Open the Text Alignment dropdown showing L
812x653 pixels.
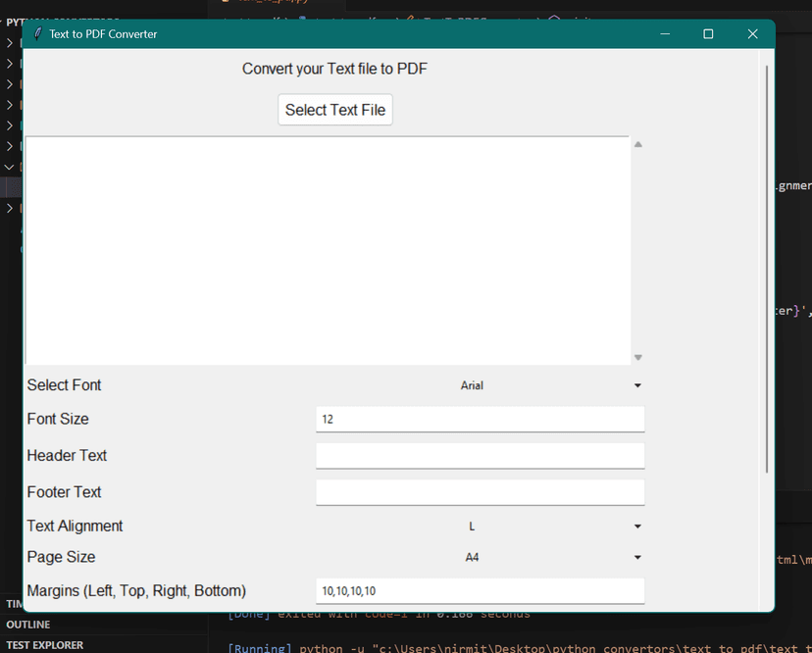(x=480, y=527)
